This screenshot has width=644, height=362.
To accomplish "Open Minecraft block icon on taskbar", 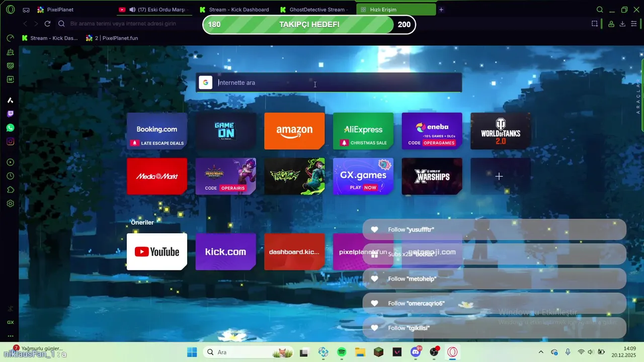I will point(378,352).
